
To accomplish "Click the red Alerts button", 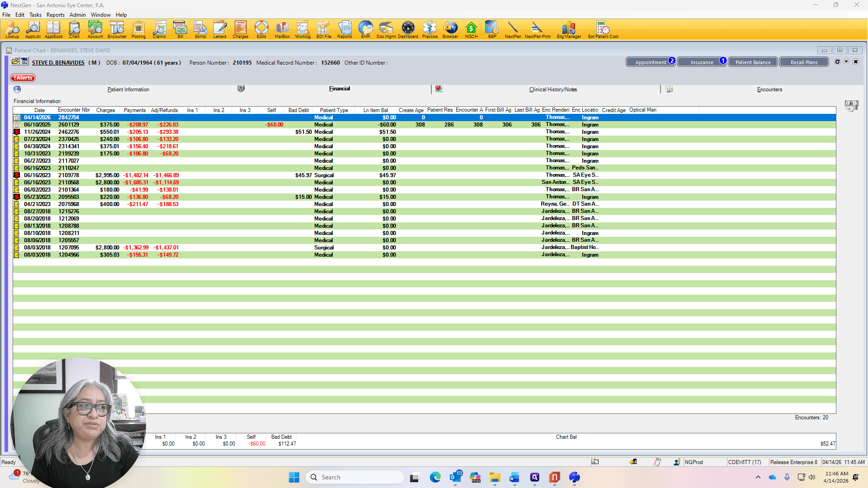I will point(23,78).
